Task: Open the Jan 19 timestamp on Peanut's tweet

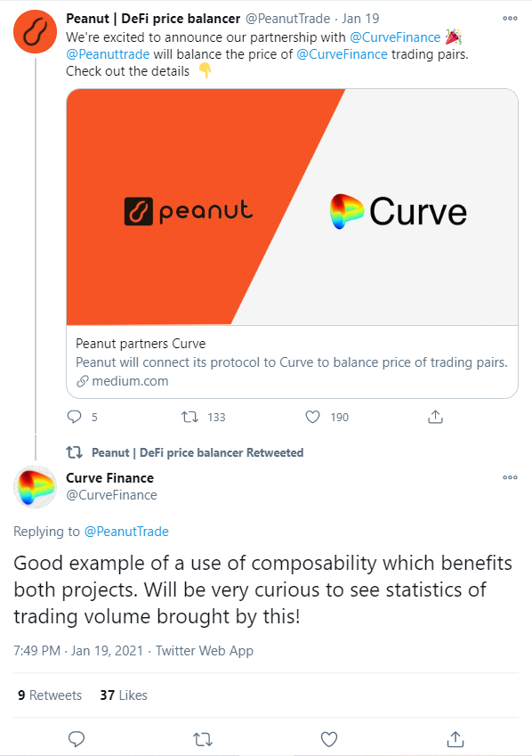Action: click(359, 17)
